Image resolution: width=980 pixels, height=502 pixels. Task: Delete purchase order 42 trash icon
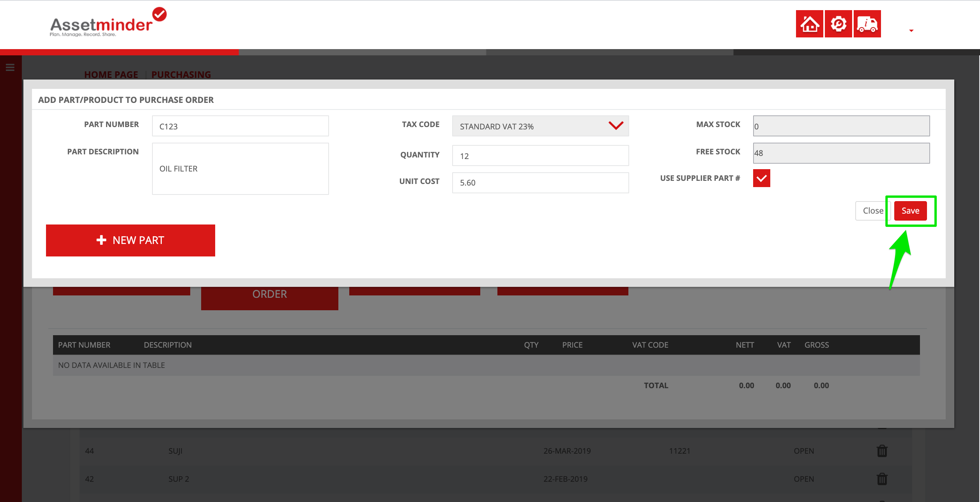tap(882, 479)
